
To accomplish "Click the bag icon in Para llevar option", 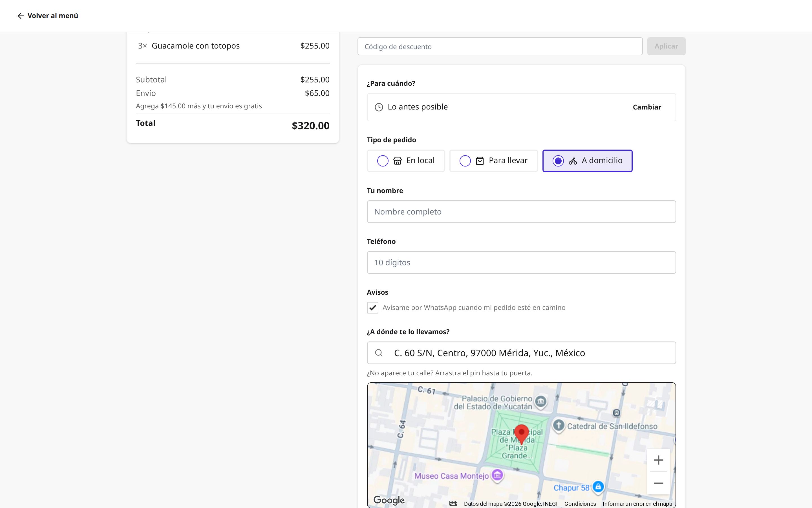I will point(480,161).
